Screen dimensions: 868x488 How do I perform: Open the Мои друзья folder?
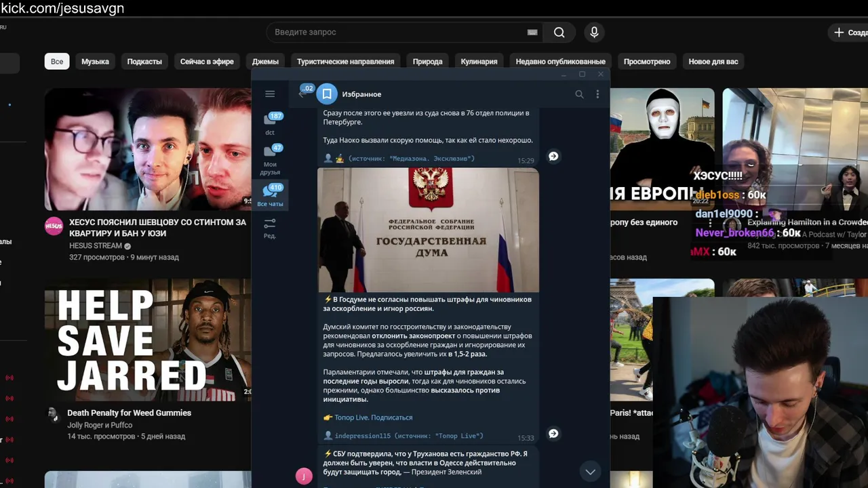tap(270, 159)
